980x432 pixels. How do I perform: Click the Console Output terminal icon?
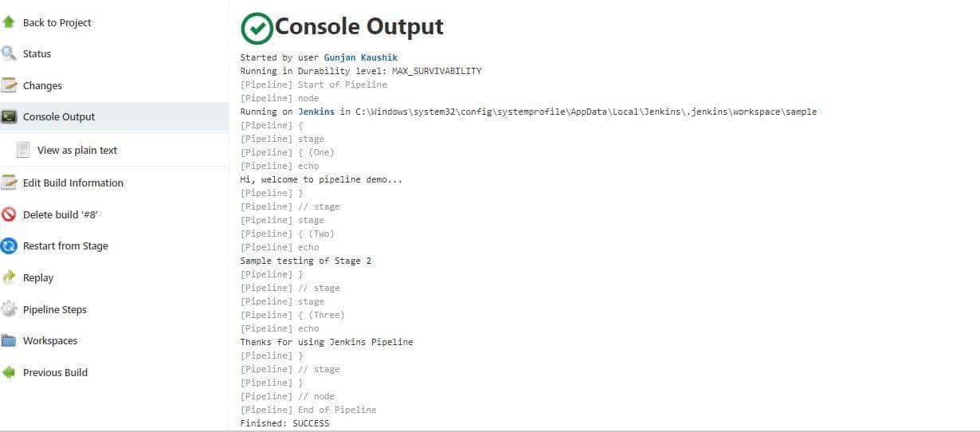click(x=10, y=117)
